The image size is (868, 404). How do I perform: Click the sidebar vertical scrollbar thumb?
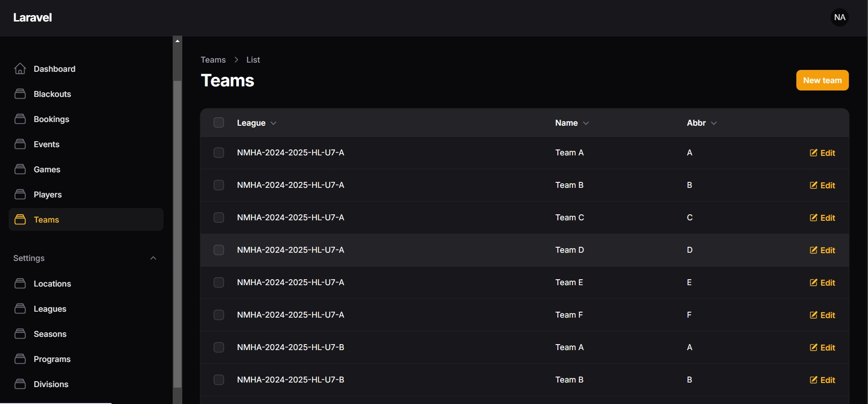tap(177, 233)
